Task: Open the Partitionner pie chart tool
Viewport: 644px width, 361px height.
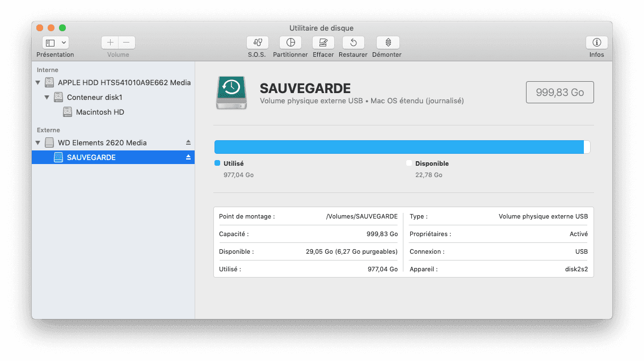Action: pyautogui.click(x=291, y=43)
